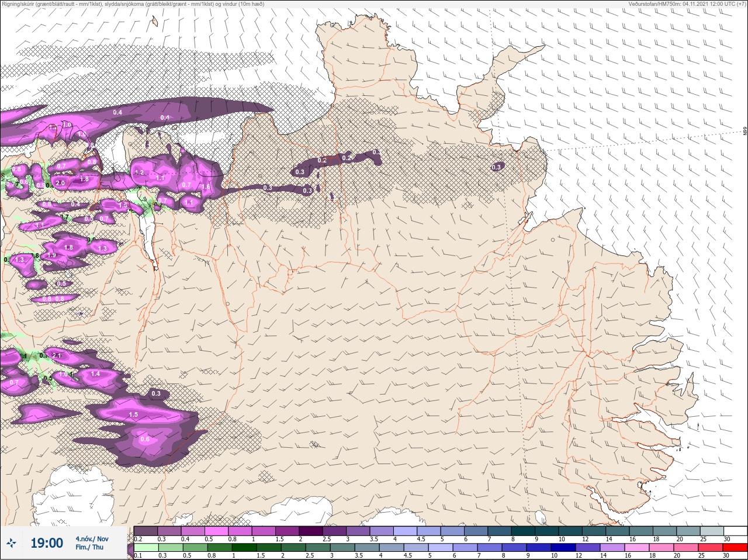Click the 2.1 precipitation value on map
The image size is (748, 560).
[57, 355]
